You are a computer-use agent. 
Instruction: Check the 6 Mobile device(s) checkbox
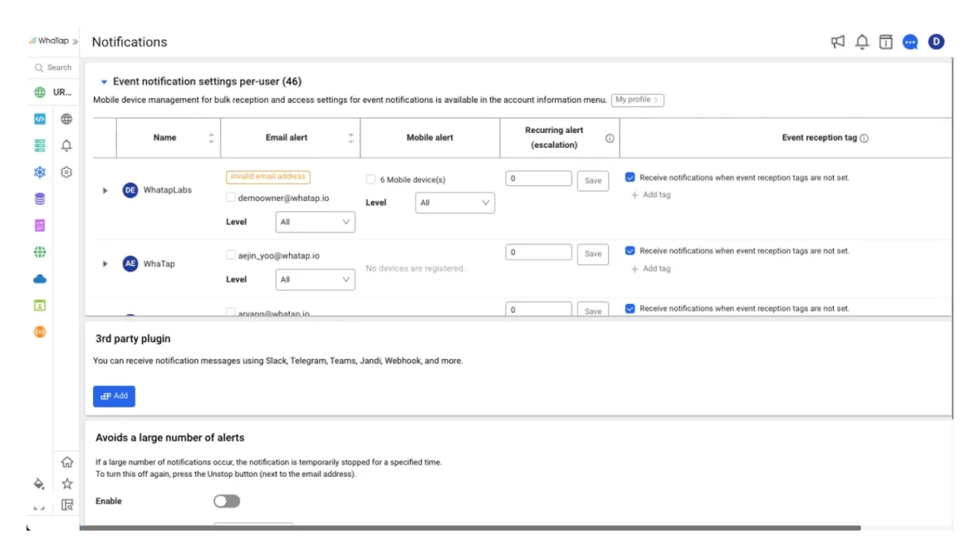(371, 180)
